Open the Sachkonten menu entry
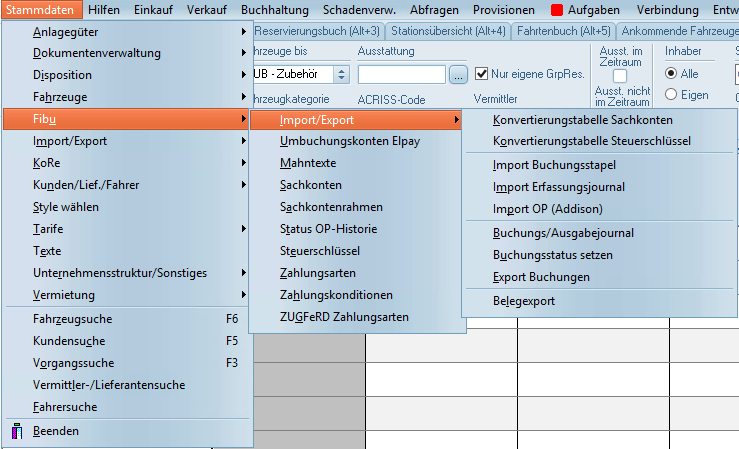This screenshot has width=739, height=449. (x=311, y=185)
